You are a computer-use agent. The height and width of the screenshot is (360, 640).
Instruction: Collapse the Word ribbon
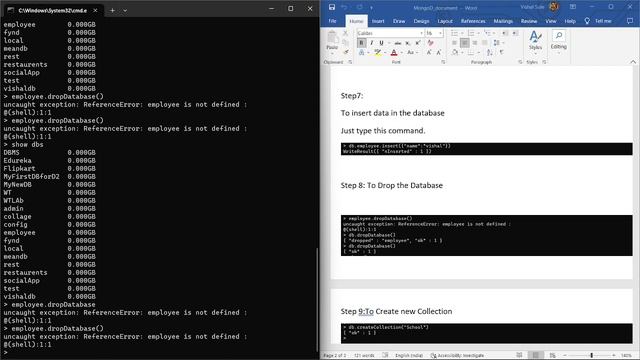tap(633, 62)
